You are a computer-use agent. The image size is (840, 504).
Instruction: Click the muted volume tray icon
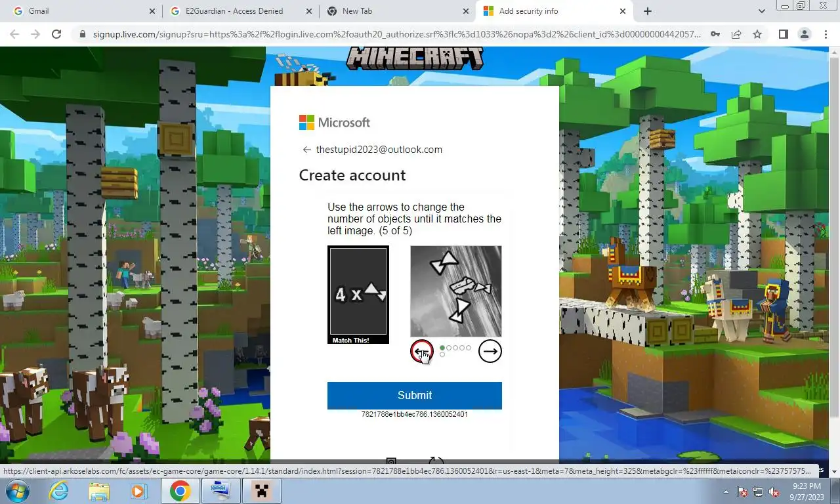(774, 492)
